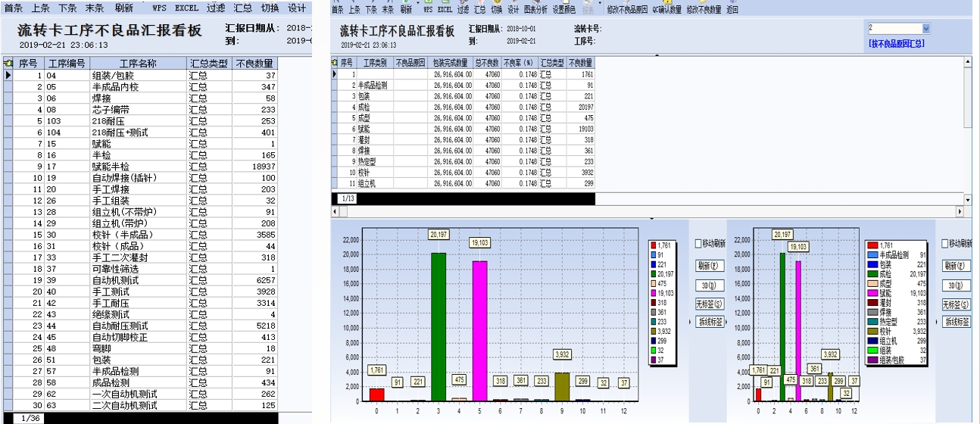Jump to 末条 last record in left window

[95, 8]
